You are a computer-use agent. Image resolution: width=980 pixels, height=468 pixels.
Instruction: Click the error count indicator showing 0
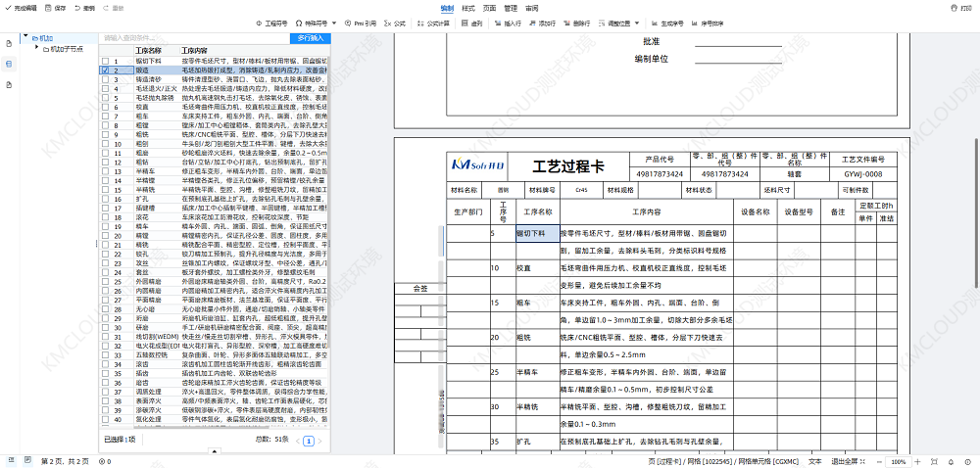click(x=105, y=461)
